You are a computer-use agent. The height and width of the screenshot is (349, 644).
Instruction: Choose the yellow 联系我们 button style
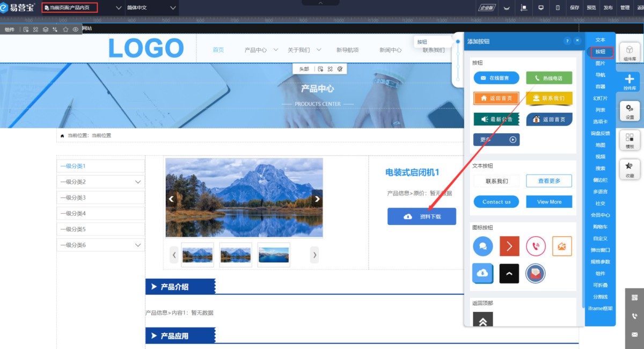click(549, 99)
